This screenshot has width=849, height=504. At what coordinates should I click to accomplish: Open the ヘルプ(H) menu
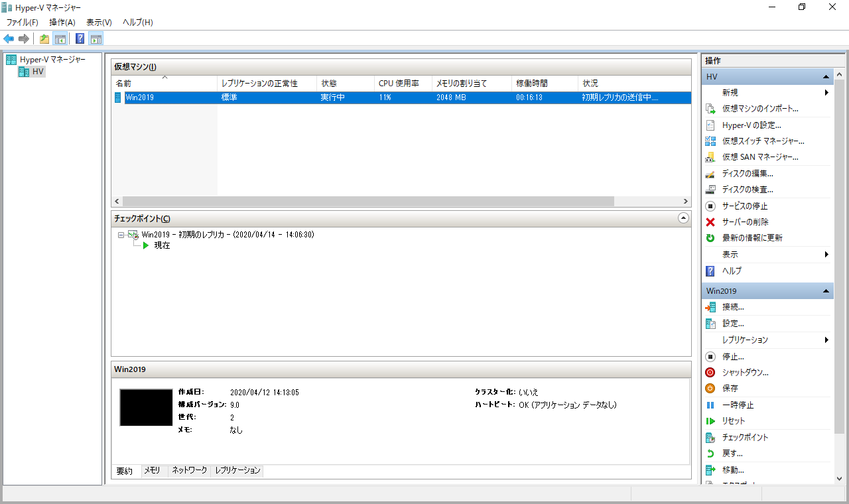point(138,23)
